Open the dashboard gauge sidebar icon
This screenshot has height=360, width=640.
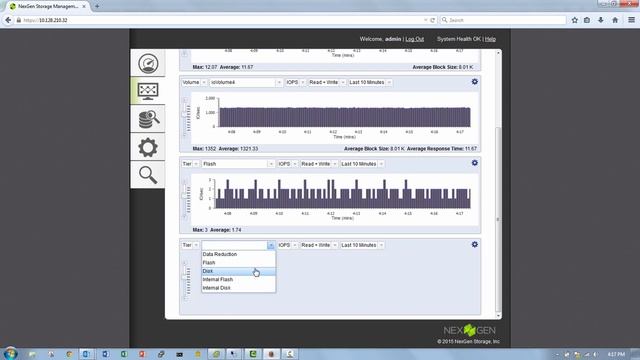click(x=148, y=64)
